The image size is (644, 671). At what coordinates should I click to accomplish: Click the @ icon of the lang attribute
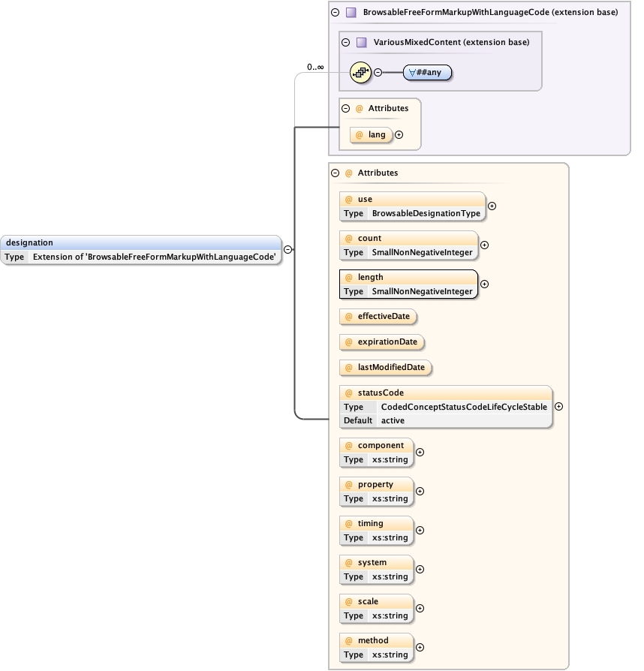pyautogui.click(x=359, y=135)
